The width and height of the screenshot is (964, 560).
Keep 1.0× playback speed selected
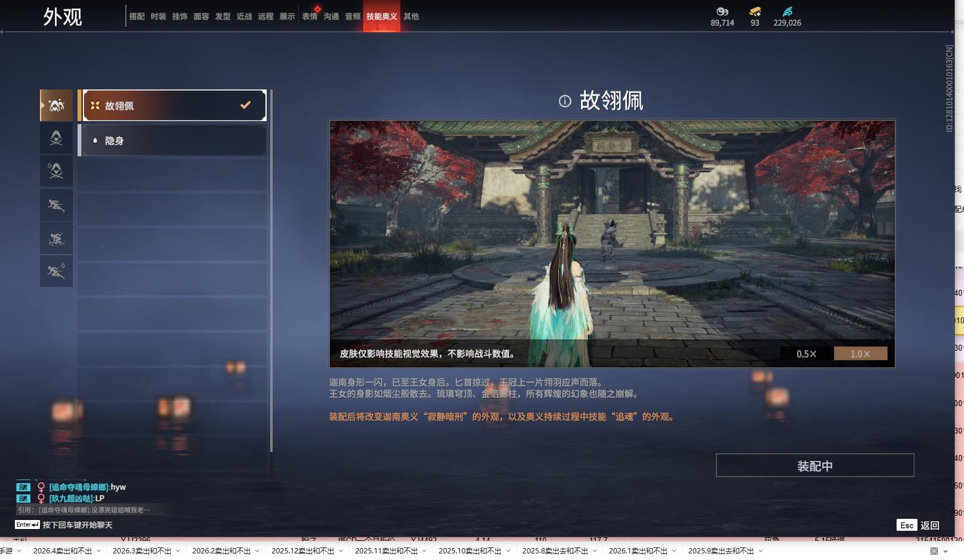click(860, 353)
